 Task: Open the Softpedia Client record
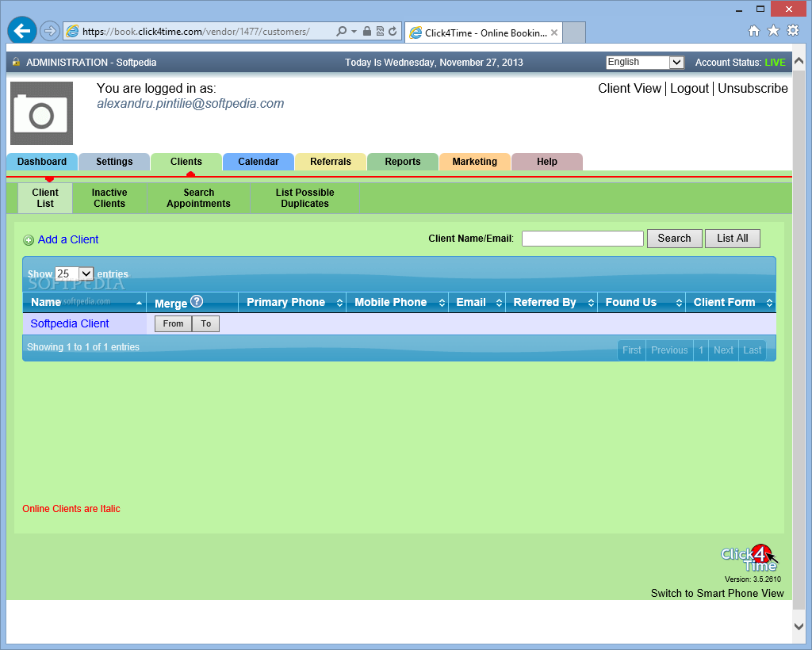(x=70, y=323)
